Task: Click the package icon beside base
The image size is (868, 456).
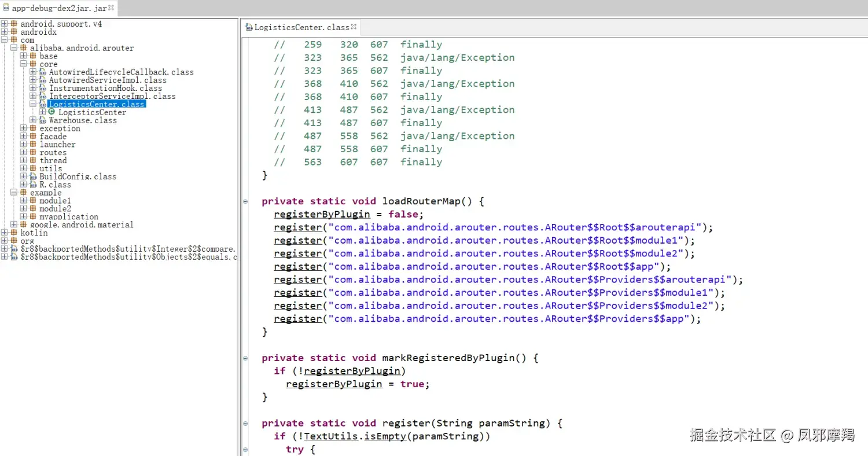Action: point(33,56)
